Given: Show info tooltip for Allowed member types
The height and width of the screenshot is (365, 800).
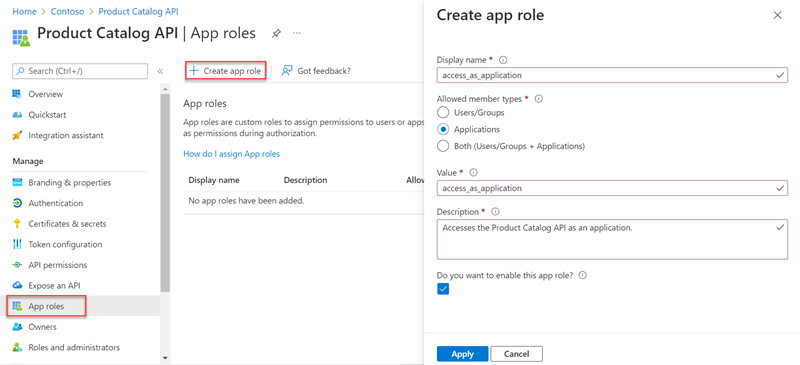Looking at the screenshot, I should coord(538,99).
